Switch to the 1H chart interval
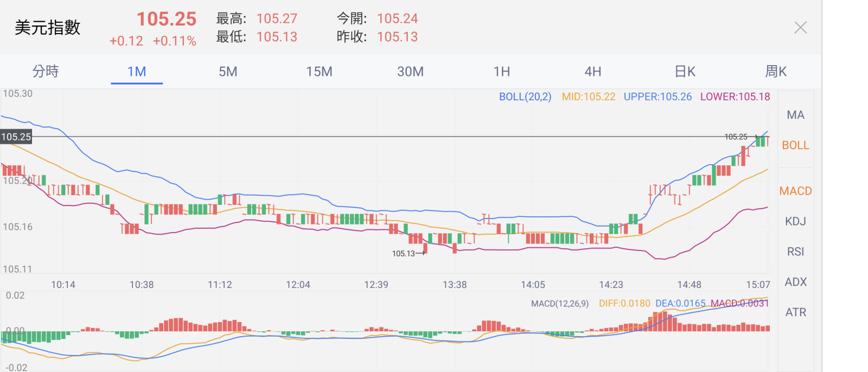The image size is (868, 372). 501,72
